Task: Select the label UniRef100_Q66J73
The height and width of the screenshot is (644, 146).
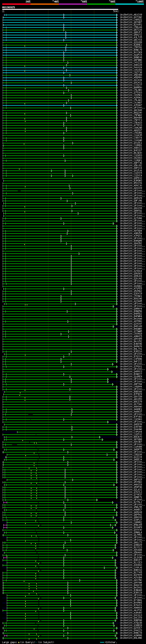Action: [131, 543]
